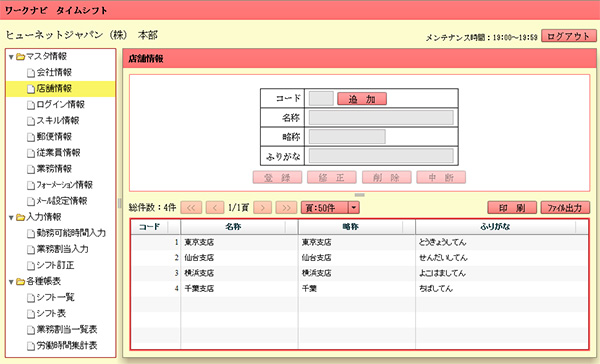
Task: Click the コード input field
Action: point(321,98)
